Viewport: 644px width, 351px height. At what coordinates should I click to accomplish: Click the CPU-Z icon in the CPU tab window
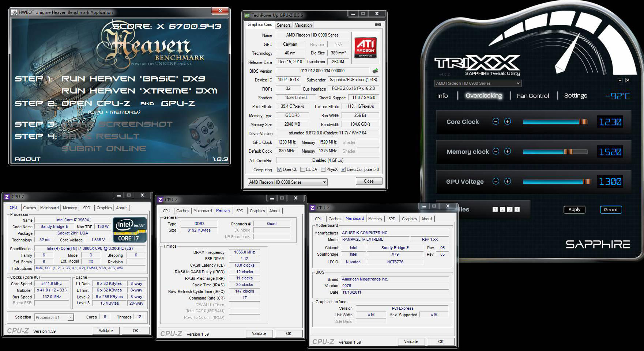[7, 197]
